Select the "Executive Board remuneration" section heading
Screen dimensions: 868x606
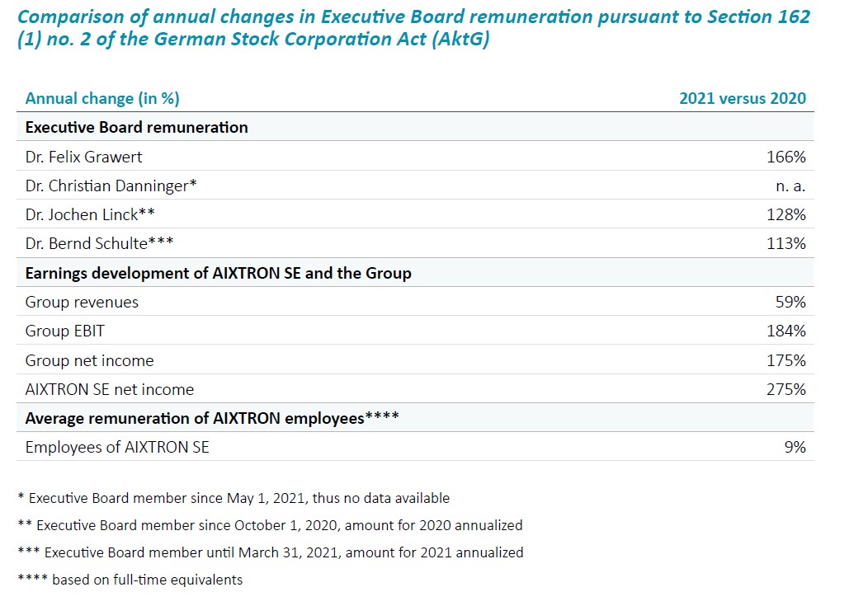[x=137, y=128]
